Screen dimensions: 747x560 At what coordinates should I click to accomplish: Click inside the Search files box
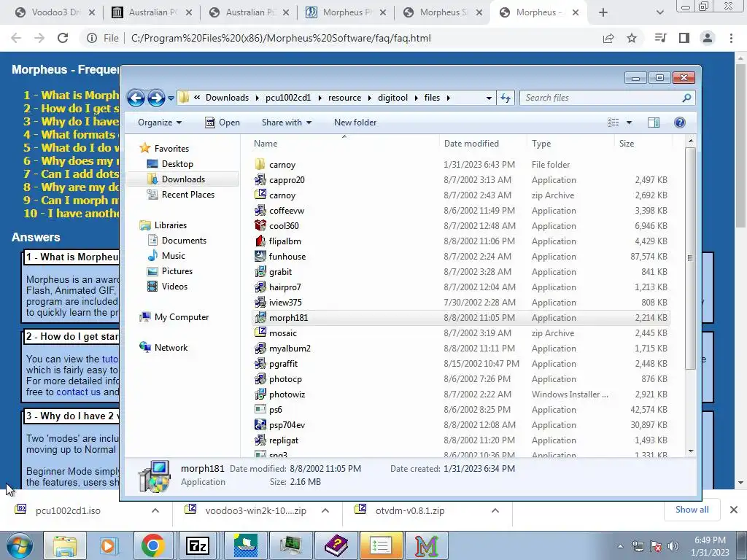pyautogui.click(x=608, y=98)
